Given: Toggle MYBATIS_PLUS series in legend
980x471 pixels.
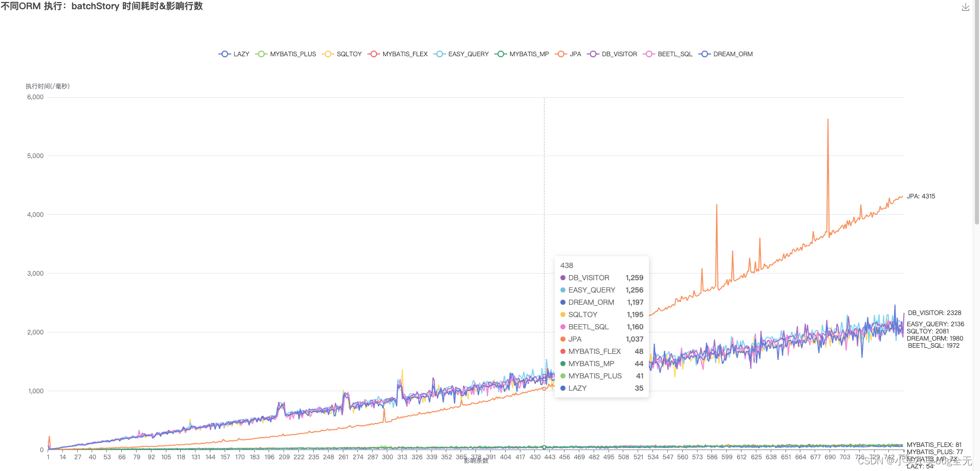Looking at the screenshot, I should tap(286, 54).
